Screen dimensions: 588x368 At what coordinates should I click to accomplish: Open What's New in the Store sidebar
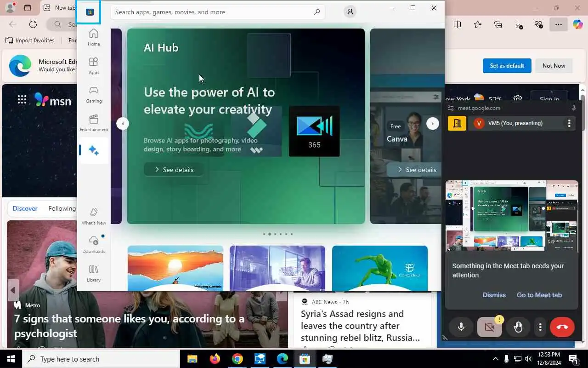[94, 216]
